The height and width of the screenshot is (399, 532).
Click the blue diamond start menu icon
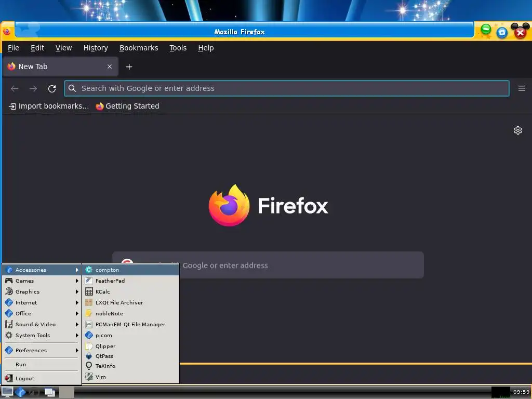[20, 392]
